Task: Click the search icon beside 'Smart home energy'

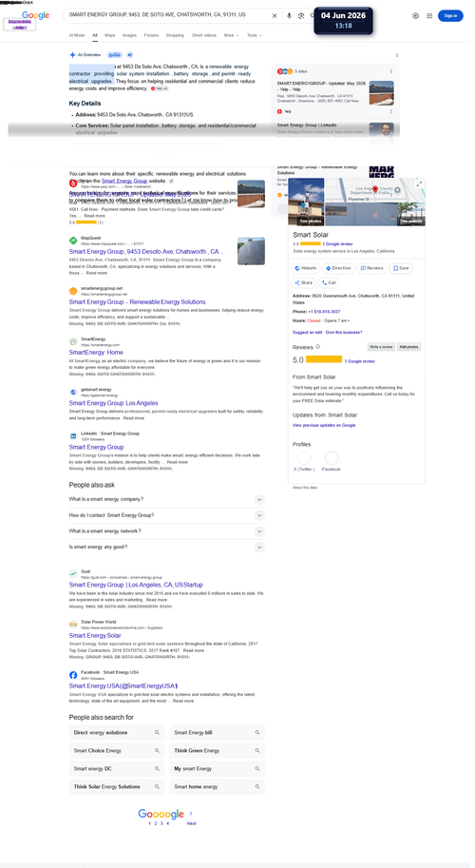Action: (257, 786)
